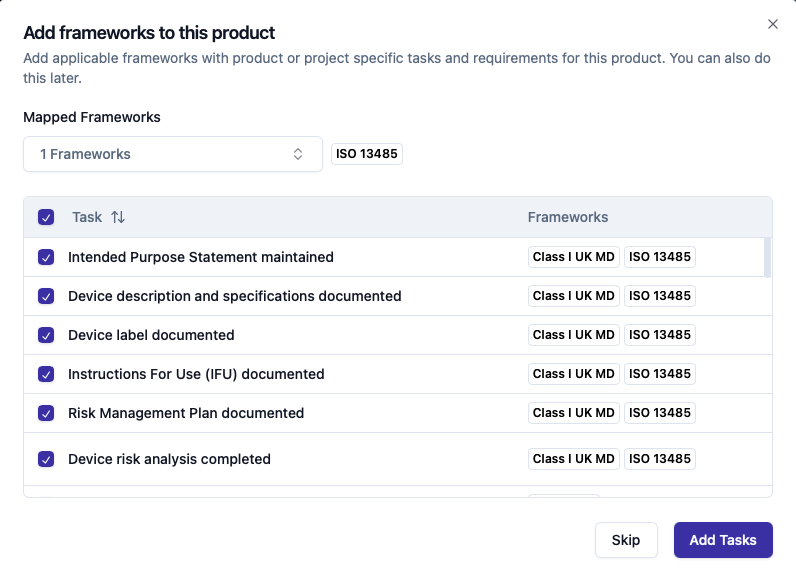Uncheck Risk Management Plan documented checkbox
The height and width of the screenshot is (577, 796).
pyautogui.click(x=46, y=414)
